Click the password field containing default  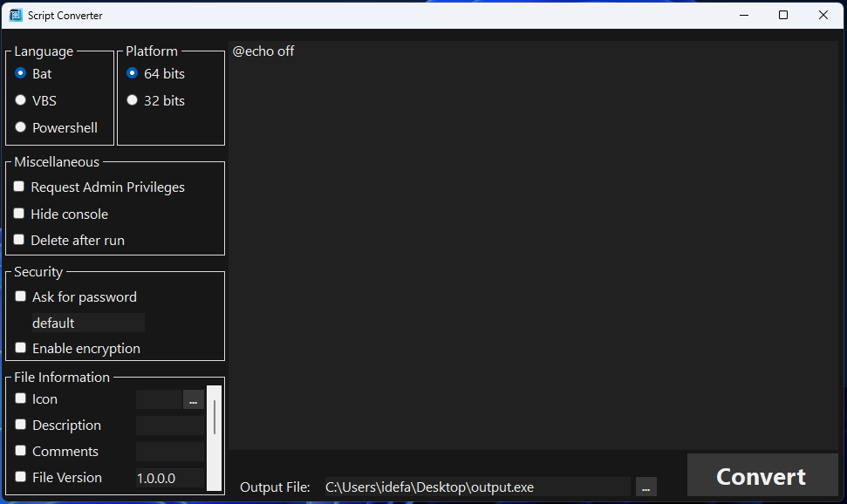pyautogui.click(x=86, y=323)
